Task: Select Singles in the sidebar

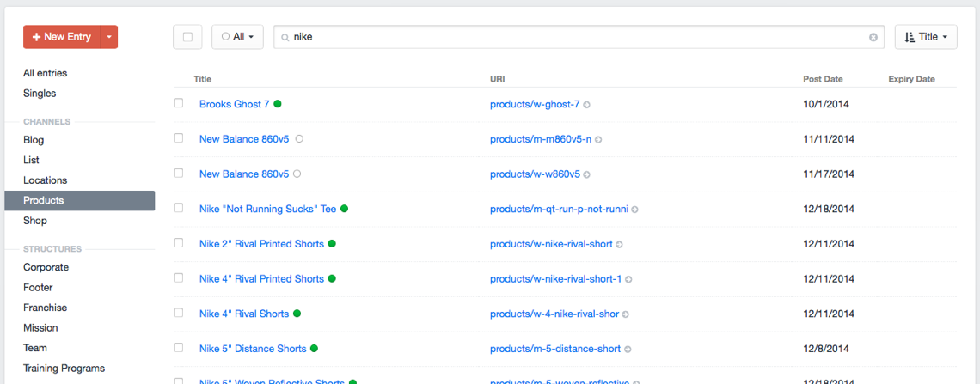Action: (40, 93)
